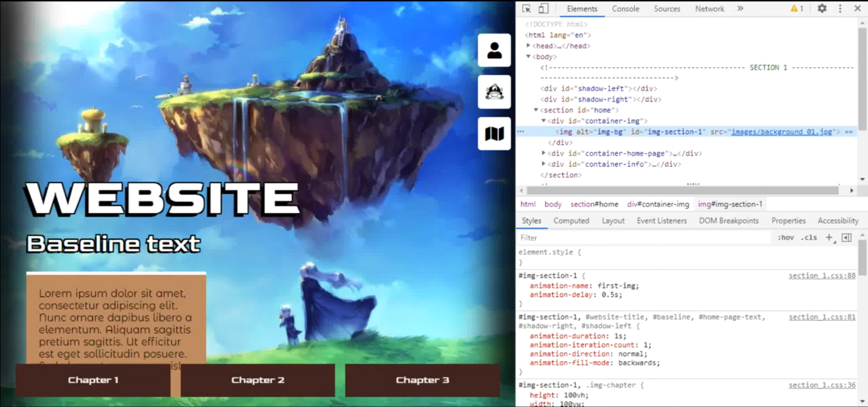Switch to the Console tab
This screenshot has width=868, height=407.
click(625, 9)
